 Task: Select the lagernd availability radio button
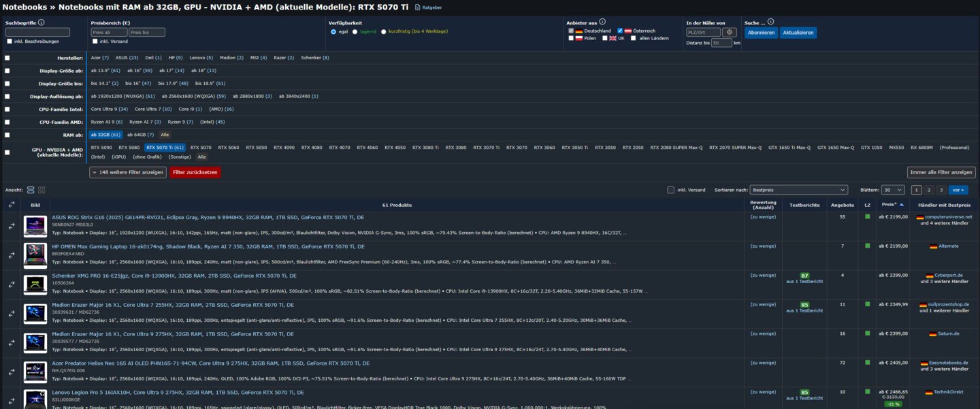(355, 31)
